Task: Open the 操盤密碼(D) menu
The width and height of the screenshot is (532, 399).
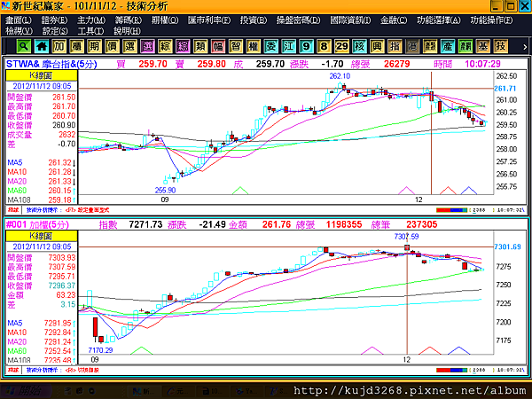Action: pos(298,20)
